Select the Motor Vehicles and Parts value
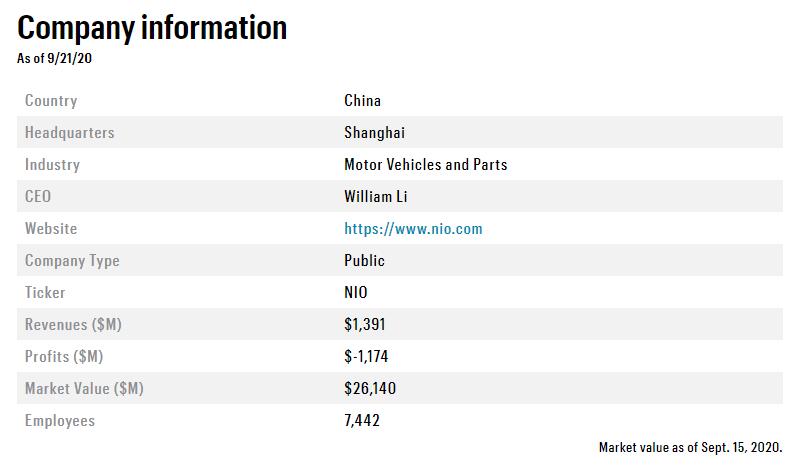The width and height of the screenshot is (801, 469). [x=425, y=165]
